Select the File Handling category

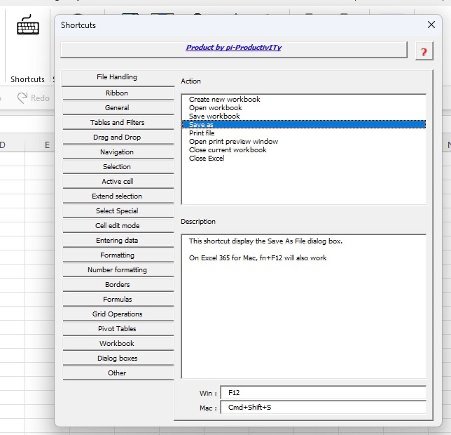118,77
